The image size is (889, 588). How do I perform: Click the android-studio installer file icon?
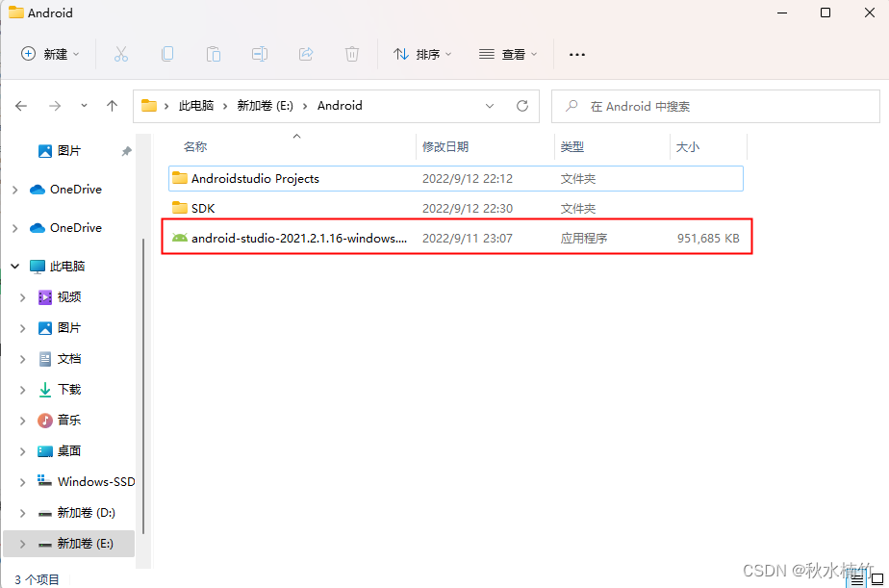pyautogui.click(x=180, y=238)
